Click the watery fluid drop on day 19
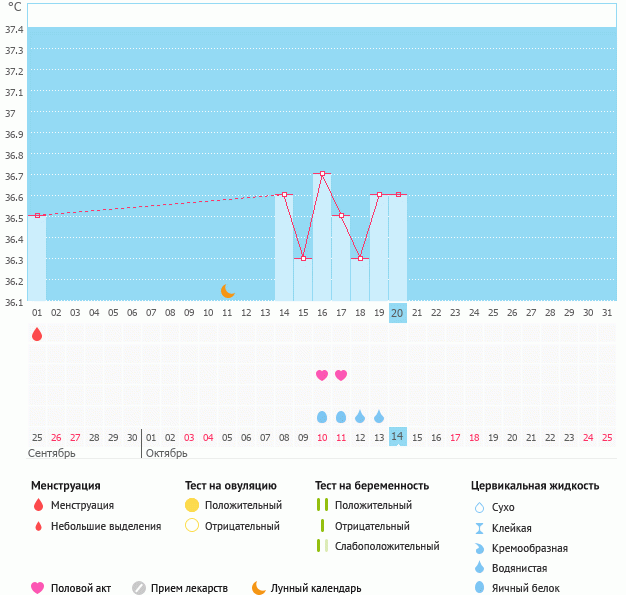Image resolution: width=626 pixels, height=595 pixels. [x=379, y=416]
